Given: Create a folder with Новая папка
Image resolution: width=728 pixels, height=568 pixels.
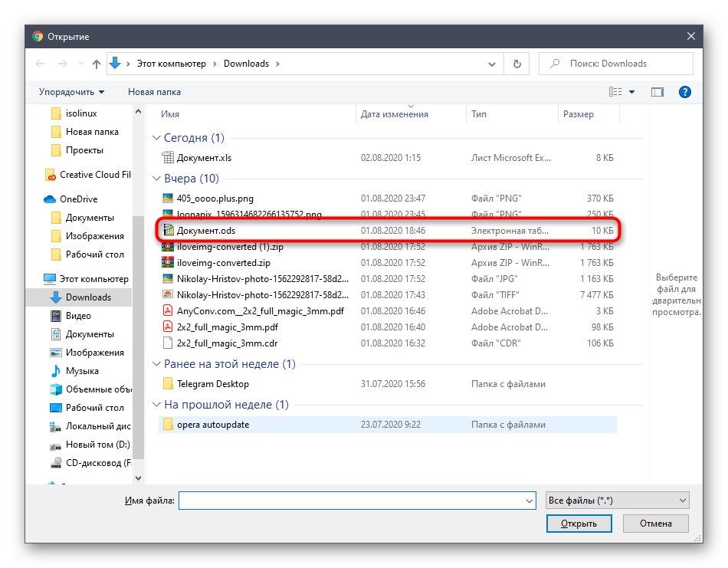Looking at the screenshot, I should [x=154, y=92].
